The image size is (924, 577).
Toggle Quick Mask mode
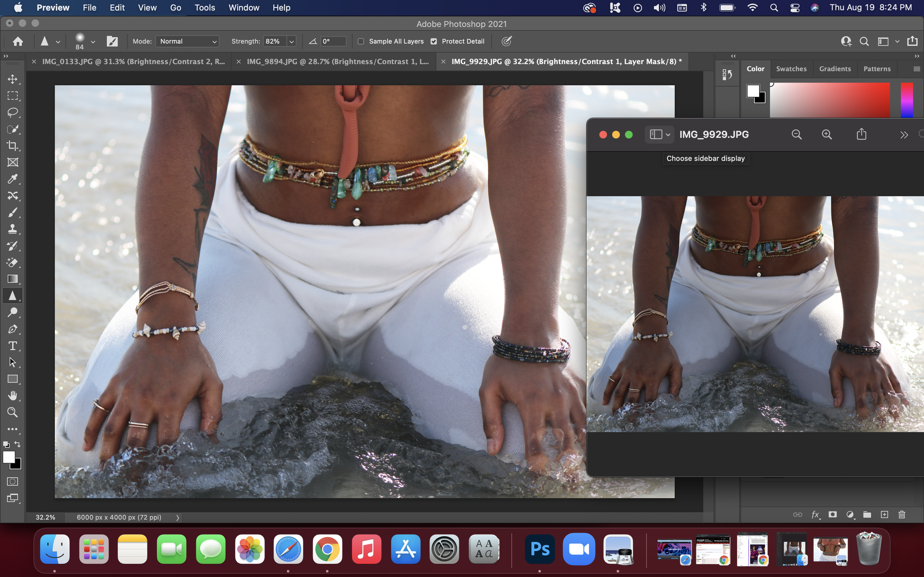[13, 481]
